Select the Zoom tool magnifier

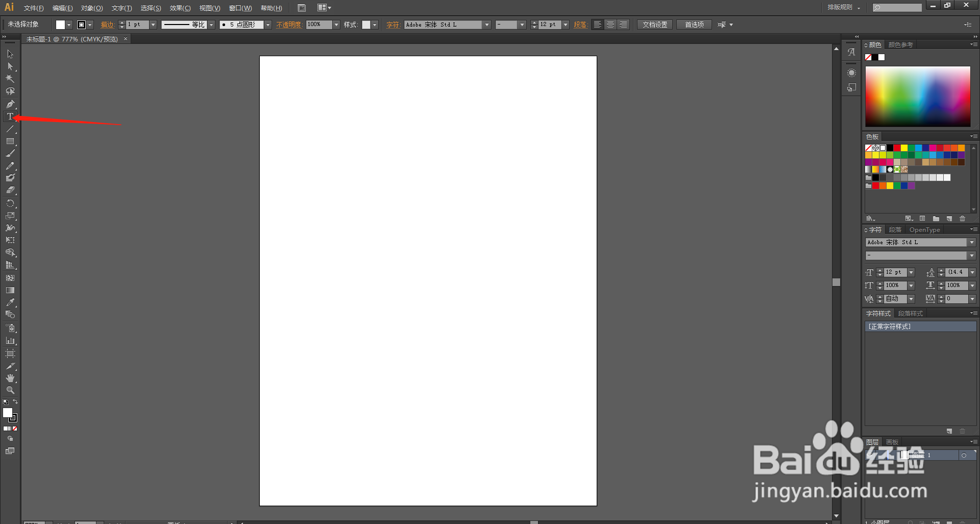click(x=10, y=390)
